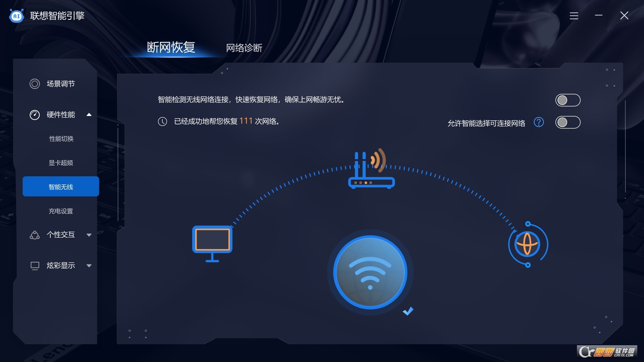The height and width of the screenshot is (362, 644).
Task: Expand the 个性交互 section arrow
Action: pos(89,235)
